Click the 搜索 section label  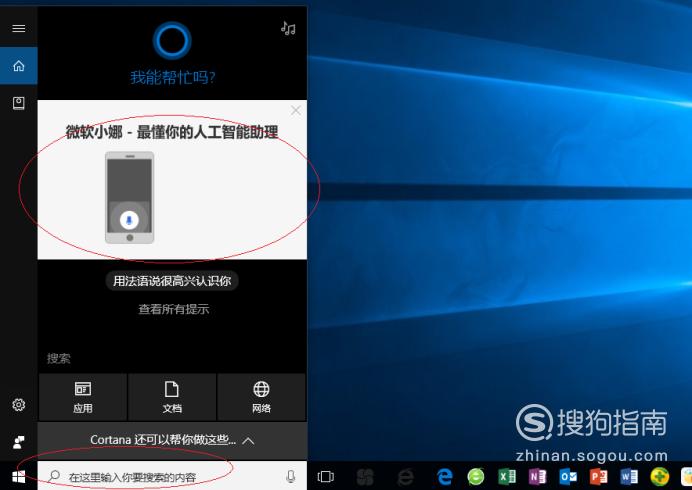pos(59,358)
